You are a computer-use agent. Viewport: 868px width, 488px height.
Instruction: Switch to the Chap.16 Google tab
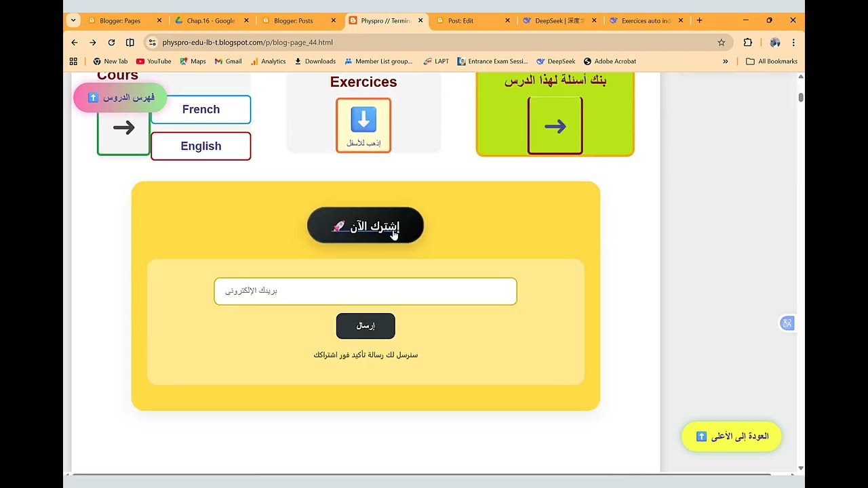(x=210, y=20)
